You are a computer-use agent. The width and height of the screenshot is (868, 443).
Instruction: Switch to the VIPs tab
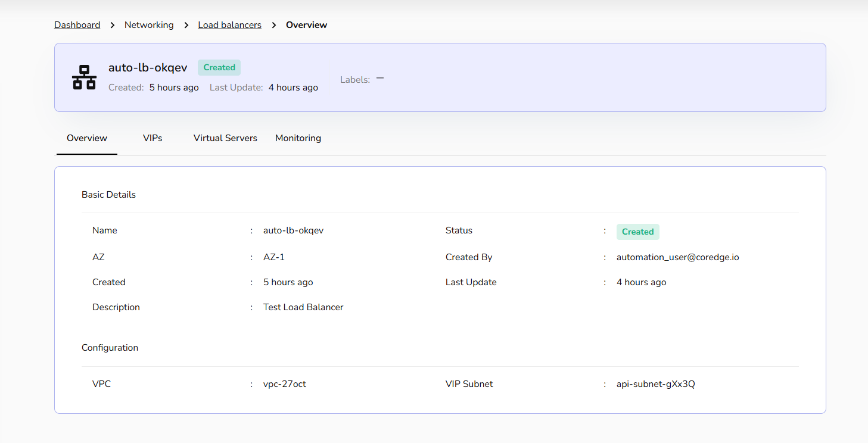153,138
